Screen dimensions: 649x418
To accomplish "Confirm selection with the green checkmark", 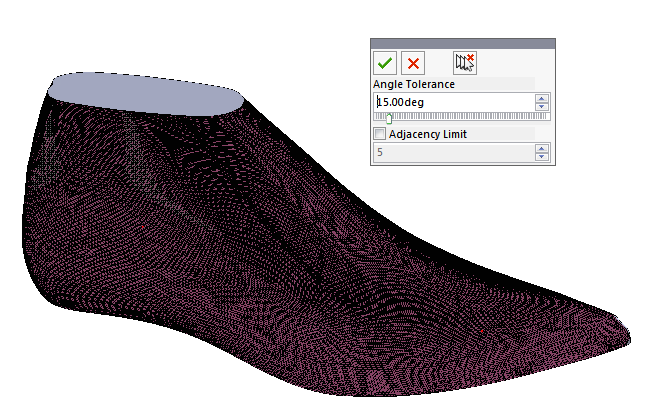I will [x=385, y=63].
